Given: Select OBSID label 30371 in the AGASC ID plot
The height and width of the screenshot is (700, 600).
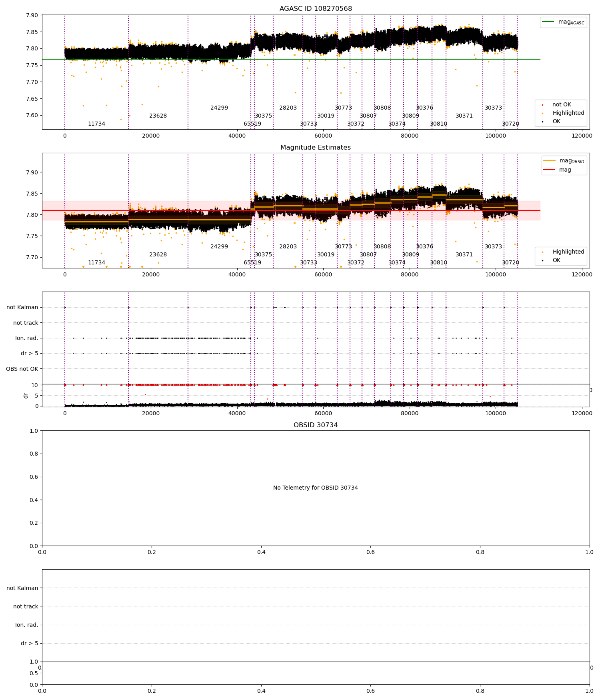Looking at the screenshot, I should [x=464, y=116].
